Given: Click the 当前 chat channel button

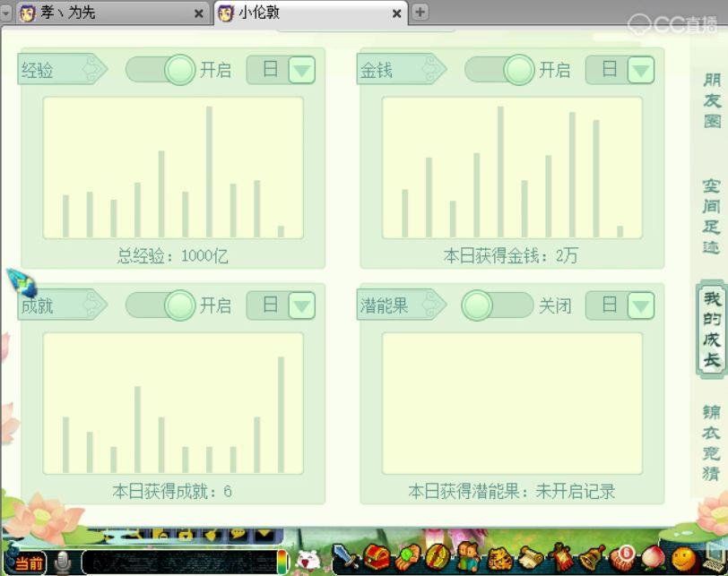Looking at the screenshot, I should [29, 563].
